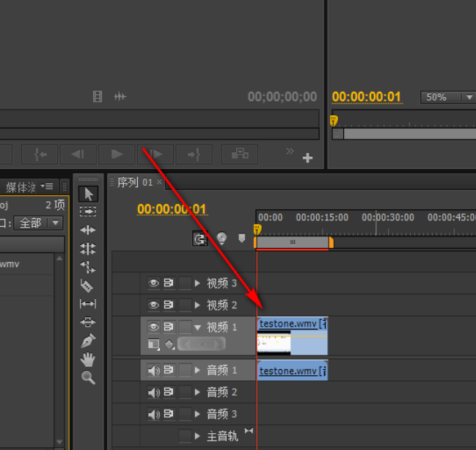Viewport: 476px width, 450px height.
Task: Activate the Pen tool
Action: [x=89, y=341]
